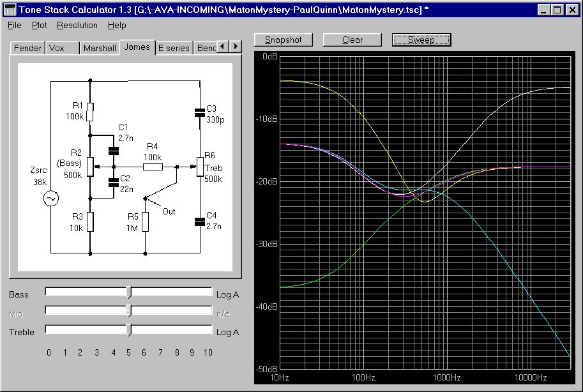Expand the Resolution menu
The height and width of the screenshot is (392, 583).
[x=77, y=26]
